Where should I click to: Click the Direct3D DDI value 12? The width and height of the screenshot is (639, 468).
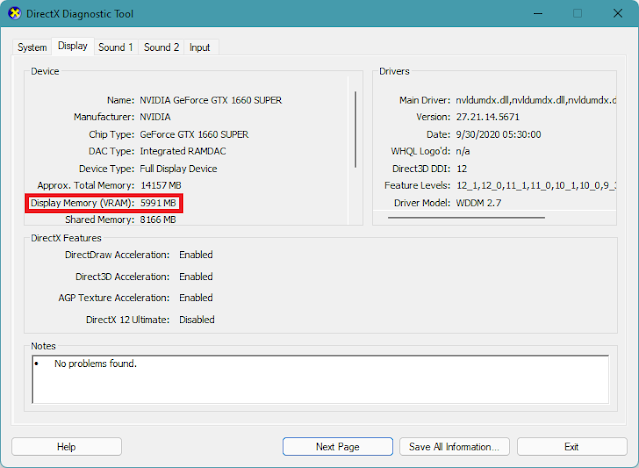(462, 169)
